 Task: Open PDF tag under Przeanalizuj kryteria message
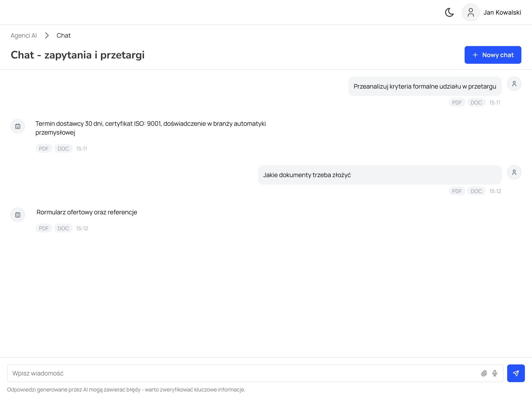(x=457, y=102)
